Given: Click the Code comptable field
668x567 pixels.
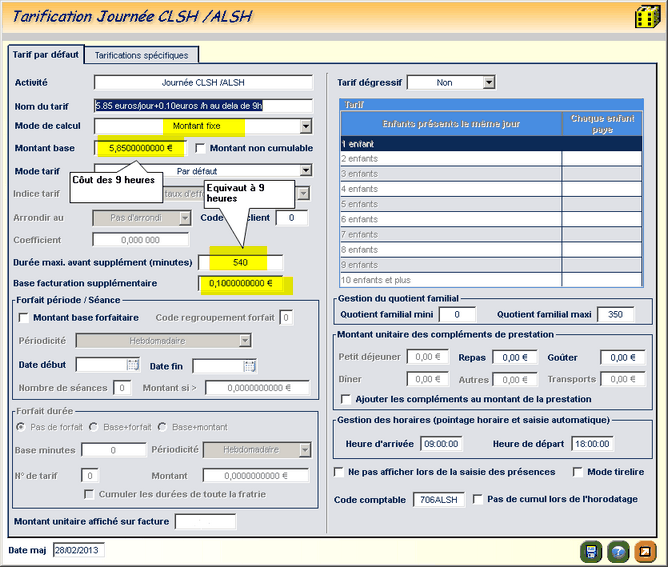Looking at the screenshot, I should 438,499.
